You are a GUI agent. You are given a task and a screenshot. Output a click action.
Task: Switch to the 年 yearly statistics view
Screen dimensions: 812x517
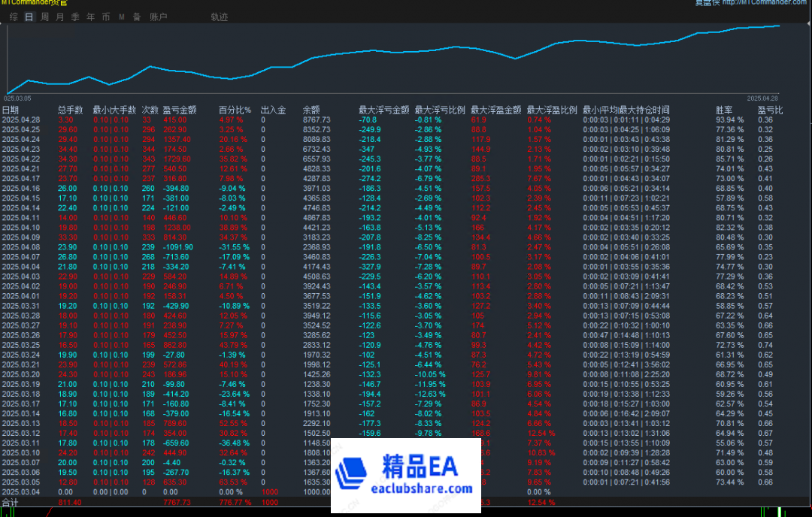pyautogui.click(x=89, y=16)
